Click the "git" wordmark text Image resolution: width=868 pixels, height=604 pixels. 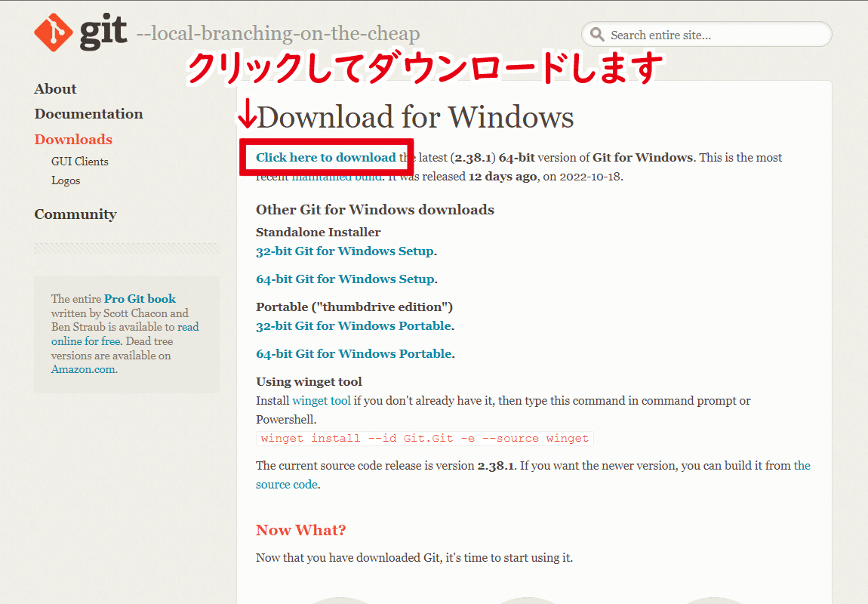(103, 31)
